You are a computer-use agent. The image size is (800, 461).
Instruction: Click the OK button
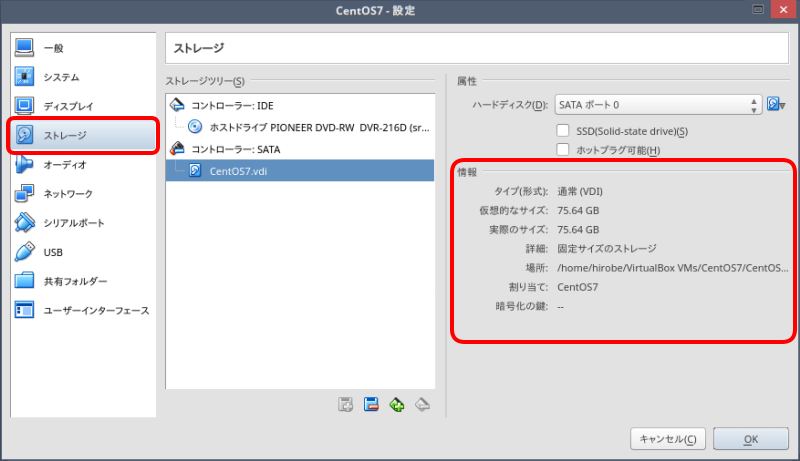[751, 439]
